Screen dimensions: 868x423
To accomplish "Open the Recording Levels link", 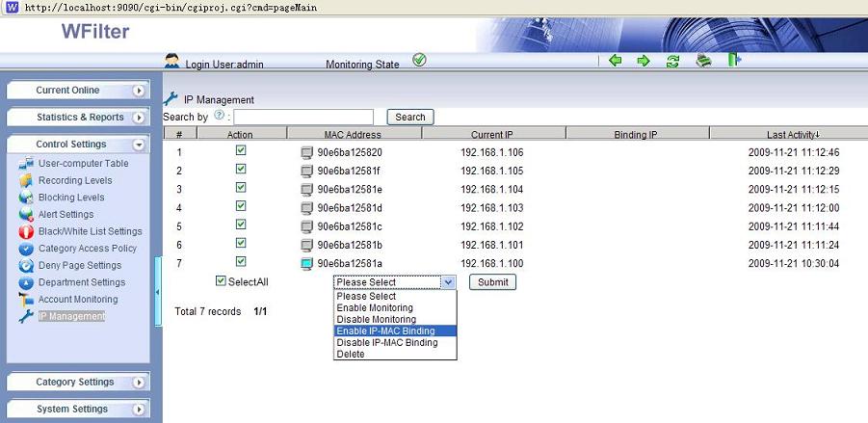I will (x=75, y=180).
